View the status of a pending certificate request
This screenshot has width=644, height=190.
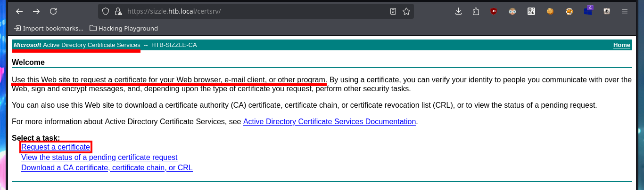coord(99,158)
